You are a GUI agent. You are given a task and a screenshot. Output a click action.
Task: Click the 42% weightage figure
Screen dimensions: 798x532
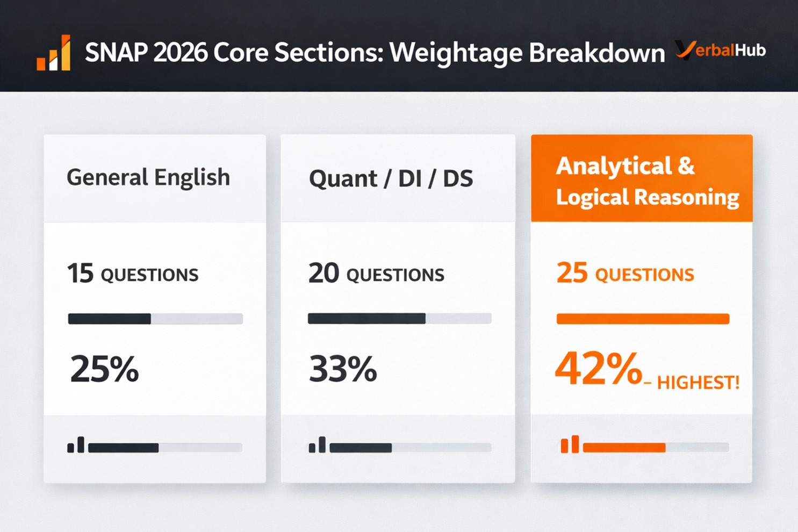(598, 369)
